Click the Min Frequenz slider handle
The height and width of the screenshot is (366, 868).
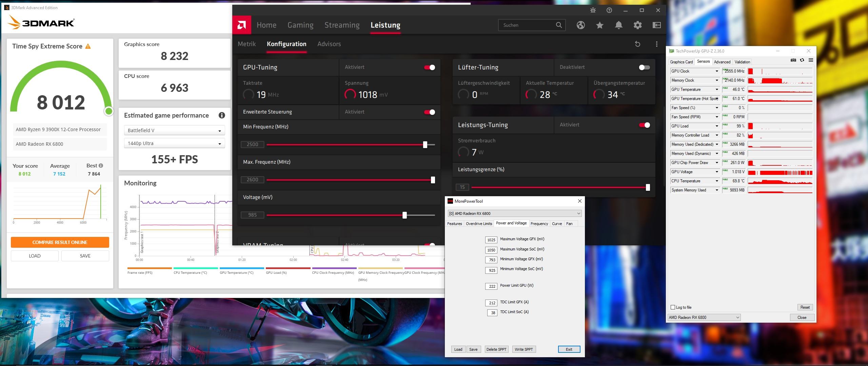(x=425, y=145)
